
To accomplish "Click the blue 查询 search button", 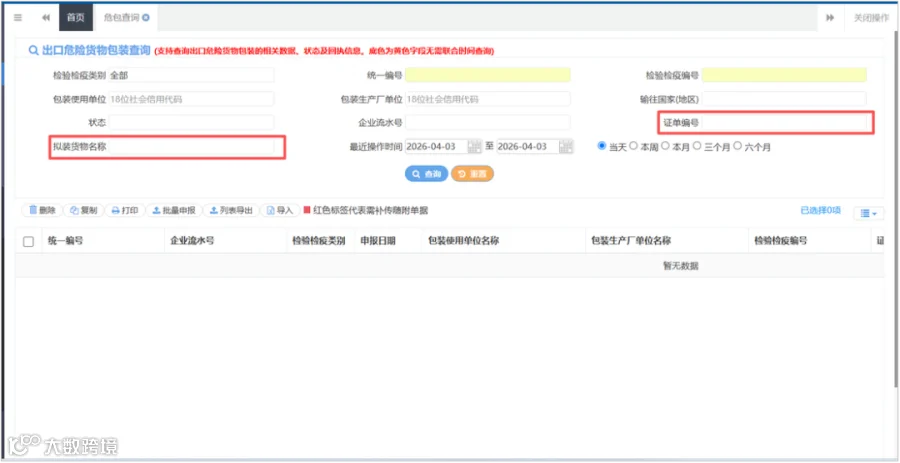I will (426, 174).
